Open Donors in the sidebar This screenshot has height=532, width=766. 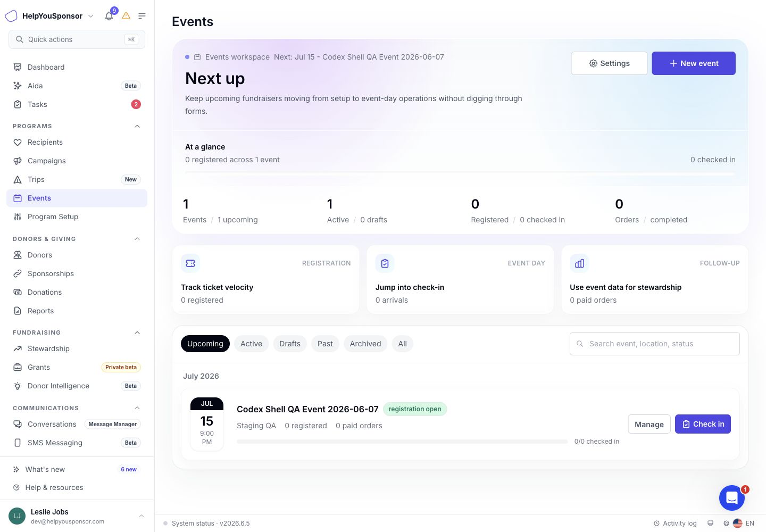pyautogui.click(x=77, y=255)
